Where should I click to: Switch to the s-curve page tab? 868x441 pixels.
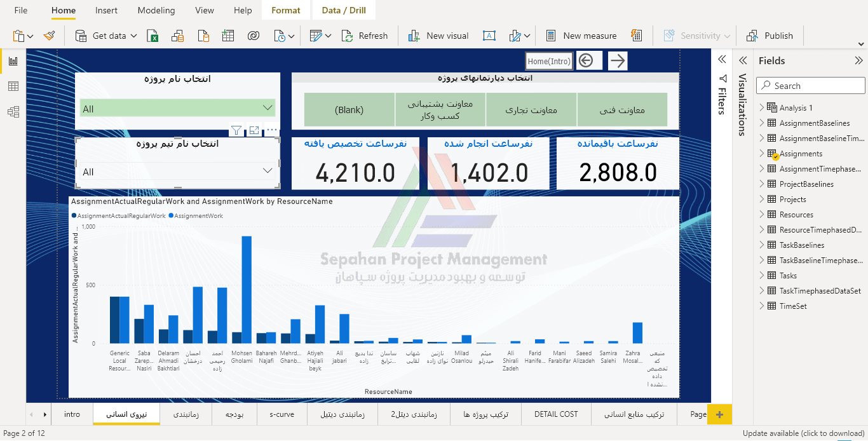pyautogui.click(x=281, y=414)
